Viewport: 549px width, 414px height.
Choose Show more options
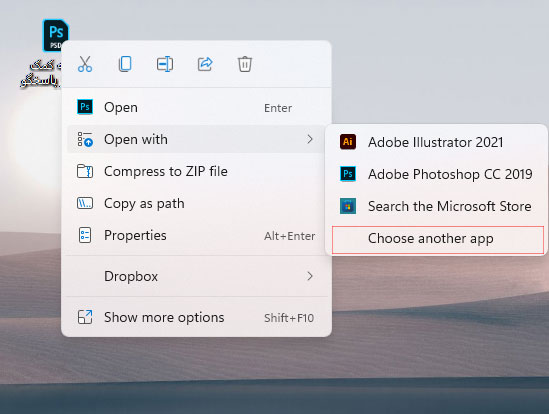[196, 317]
